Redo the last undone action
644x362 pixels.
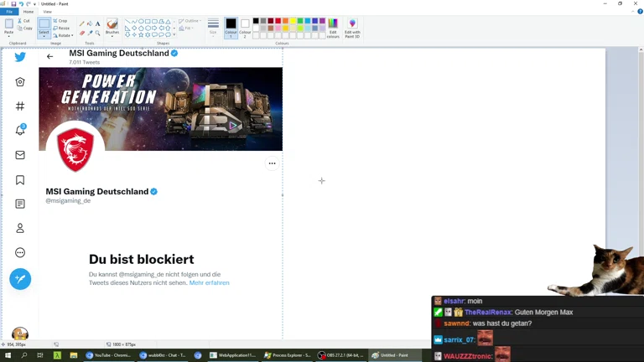[29, 3]
